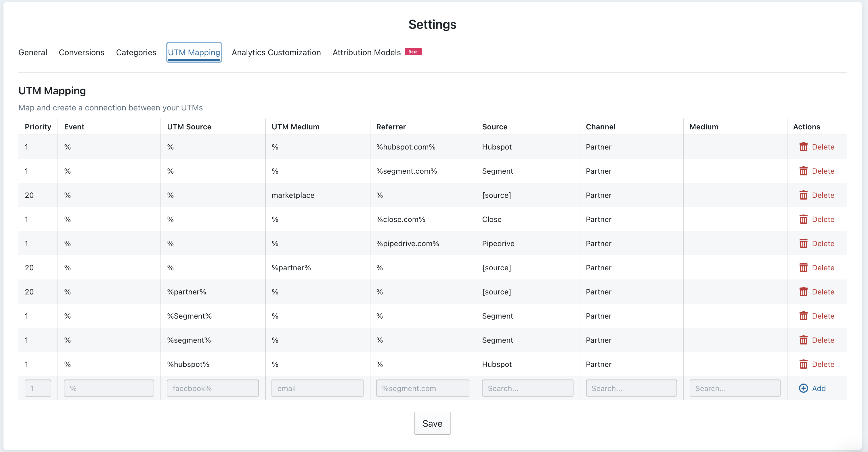Click trash icon in %hubspot% UTM Source row
The image size is (868, 452).
pos(803,364)
